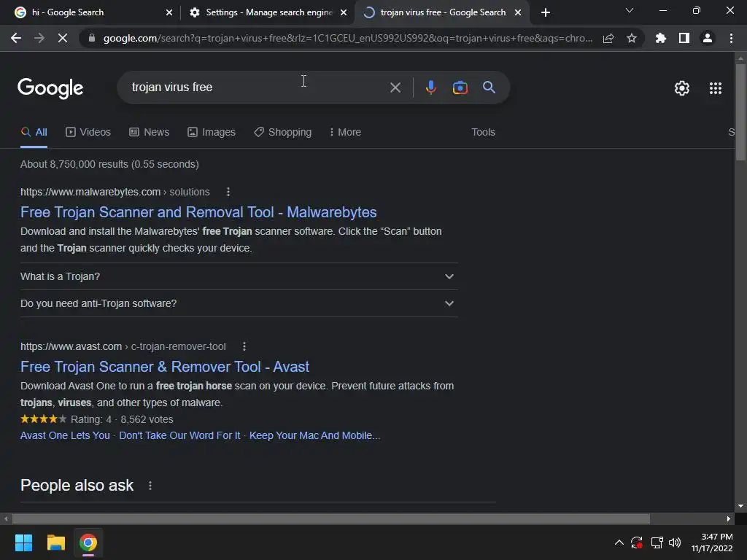
Task: Open clock and date in taskbar
Action: click(x=712, y=542)
